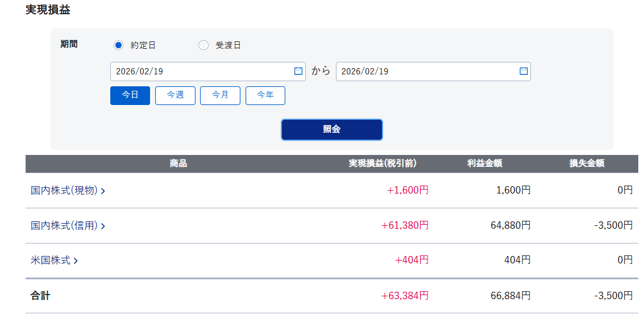Switch the period to 今月
This screenshot has height=319, width=644.
coord(220,95)
